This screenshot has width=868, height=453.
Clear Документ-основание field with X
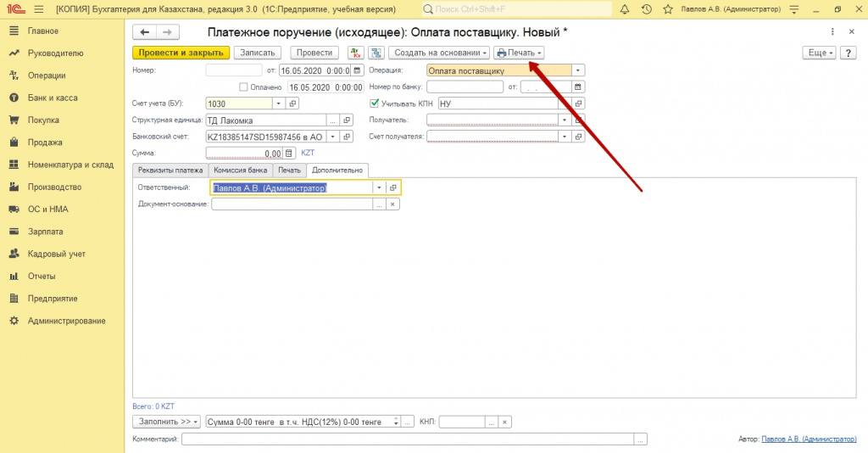click(x=392, y=204)
